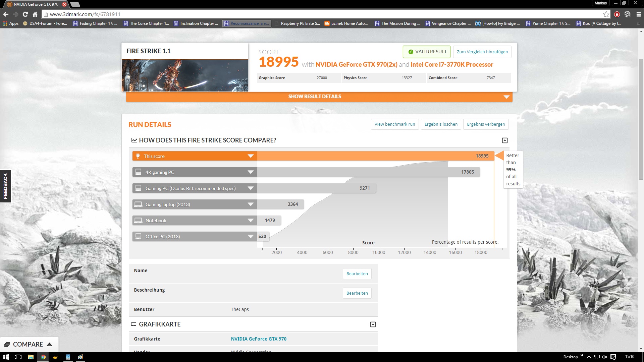Open the network tray icon

tap(597, 357)
